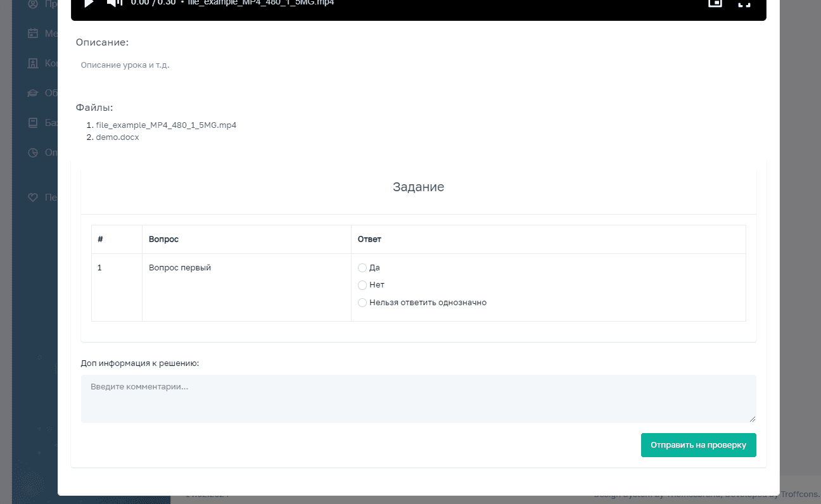Click the calendar icon in the sidebar
The width and height of the screenshot is (821, 504).
(x=33, y=34)
